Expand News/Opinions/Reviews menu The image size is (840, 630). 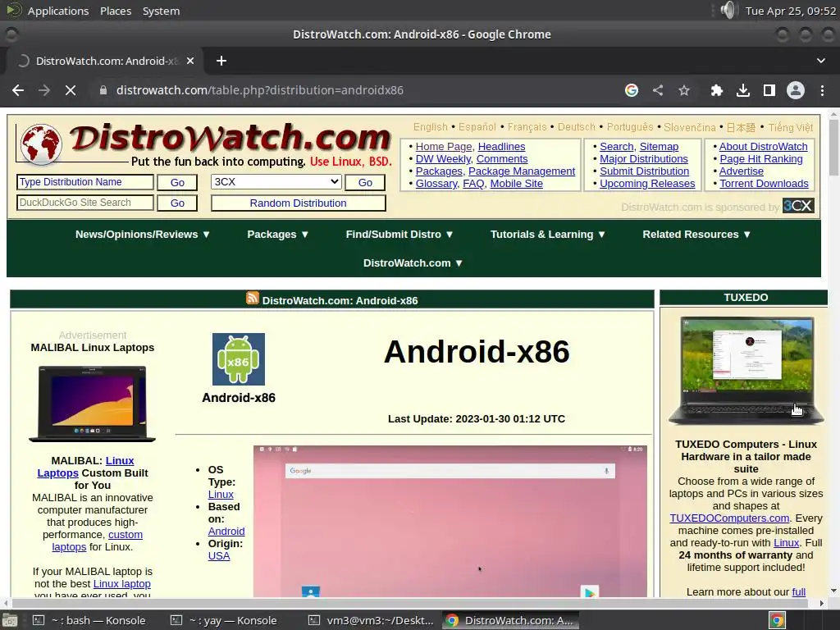tap(143, 234)
